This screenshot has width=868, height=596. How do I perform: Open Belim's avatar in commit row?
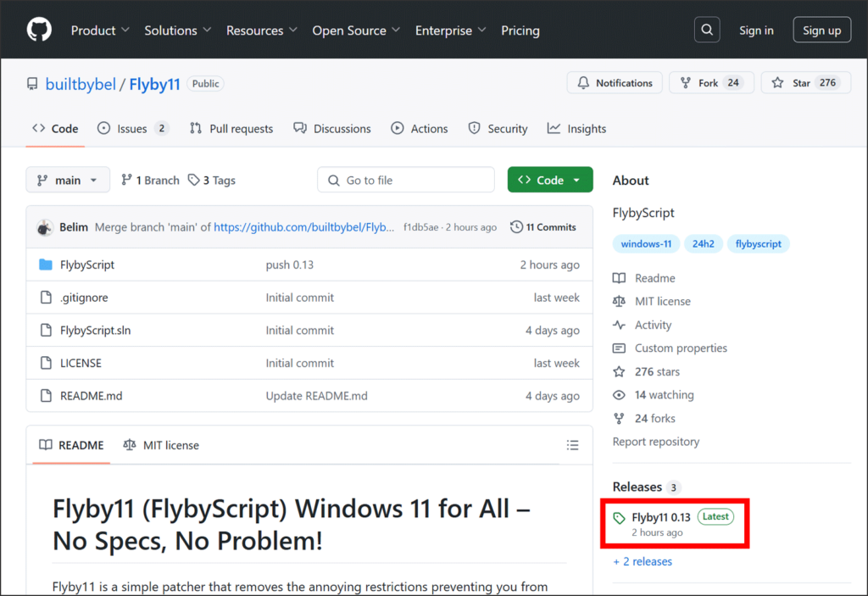[45, 227]
